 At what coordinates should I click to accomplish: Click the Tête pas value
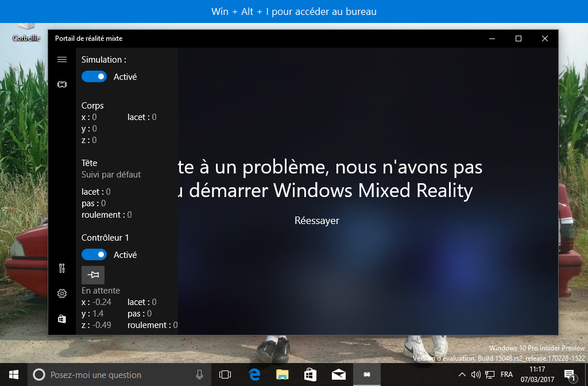click(x=103, y=203)
